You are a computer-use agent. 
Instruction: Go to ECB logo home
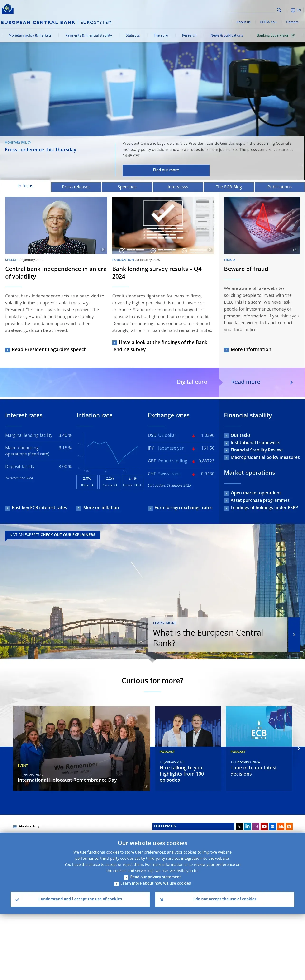(8, 9)
